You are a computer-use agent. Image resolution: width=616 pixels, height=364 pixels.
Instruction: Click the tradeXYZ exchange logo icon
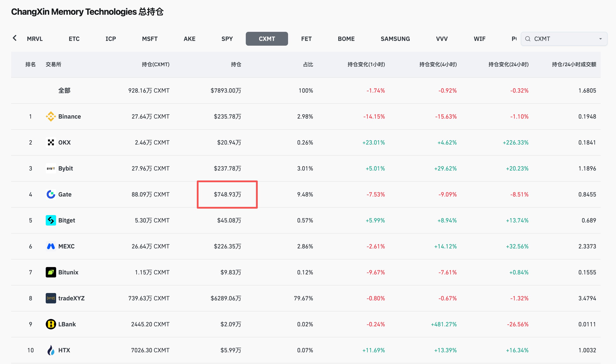(x=51, y=298)
